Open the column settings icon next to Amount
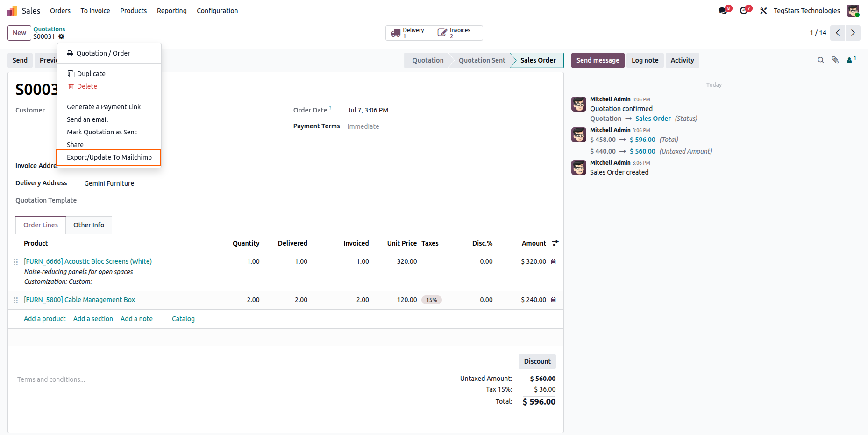Screen dimensions: 868x435 point(555,243)
